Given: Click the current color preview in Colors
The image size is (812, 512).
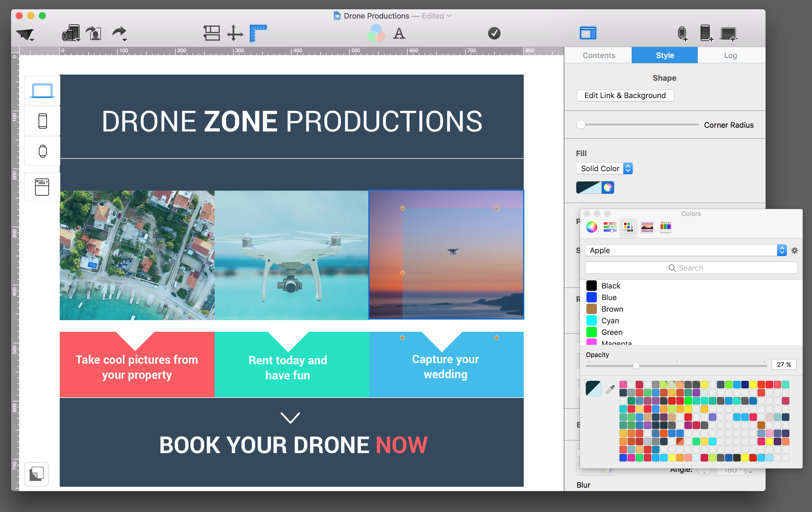Looking at the screenshot, I should pyautogui.click(x=593, y=388).
